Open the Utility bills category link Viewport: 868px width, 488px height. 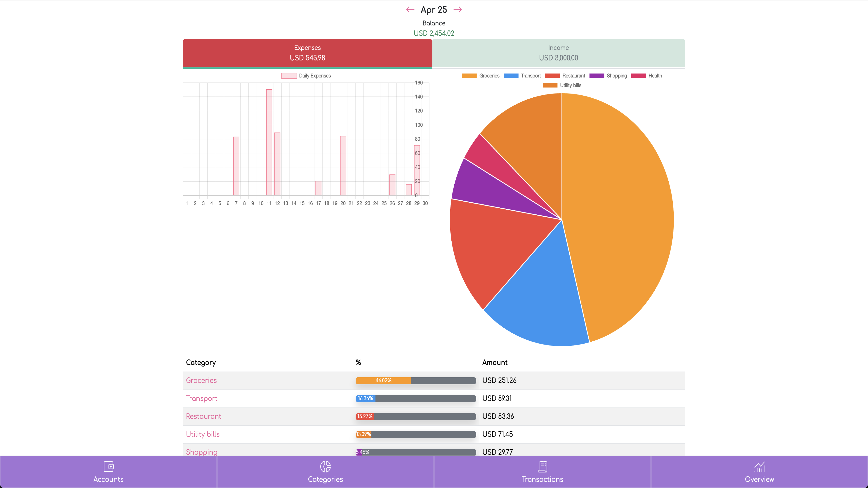[203, 434]
